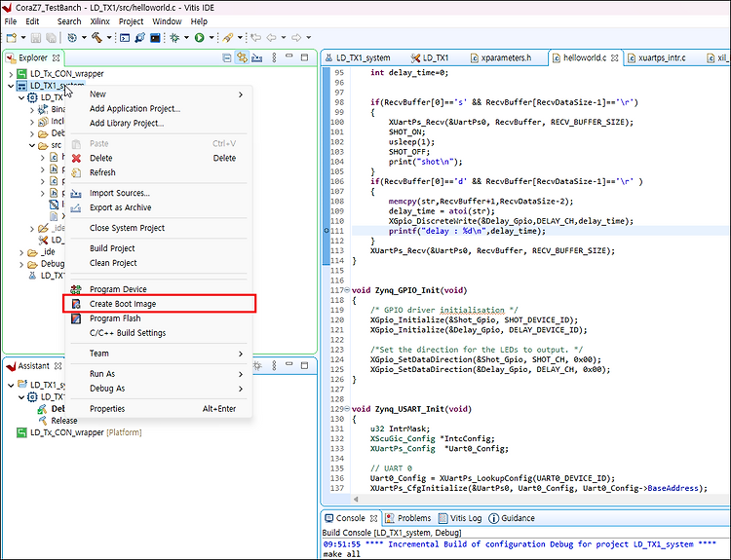Open the Debug dropdown arrow
731x560 pixels.
[x=186, y=38]
